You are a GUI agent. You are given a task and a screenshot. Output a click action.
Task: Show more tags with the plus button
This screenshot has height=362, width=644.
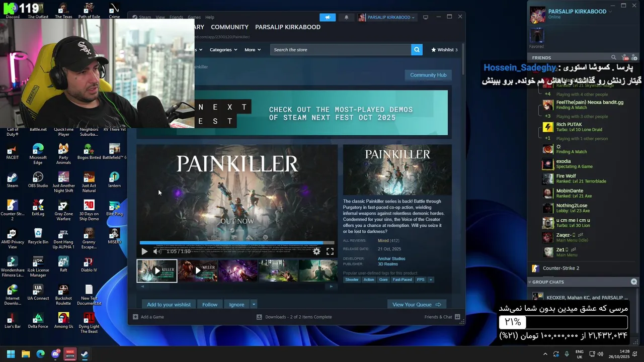[x=431, y=280]
